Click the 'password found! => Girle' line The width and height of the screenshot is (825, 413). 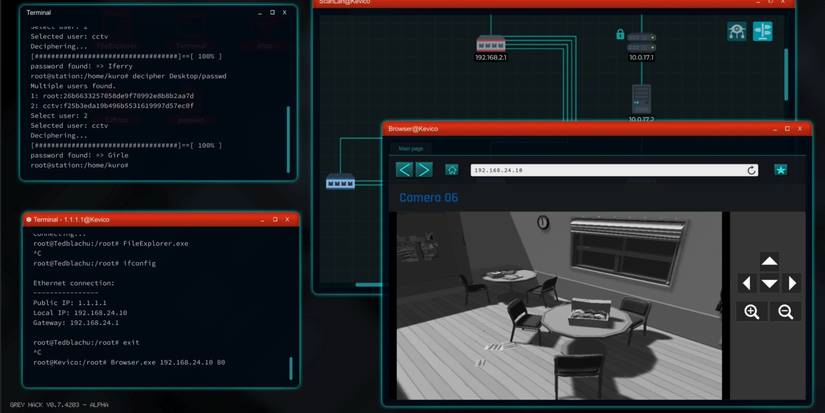pyautogui.click(x=79, y=155)
